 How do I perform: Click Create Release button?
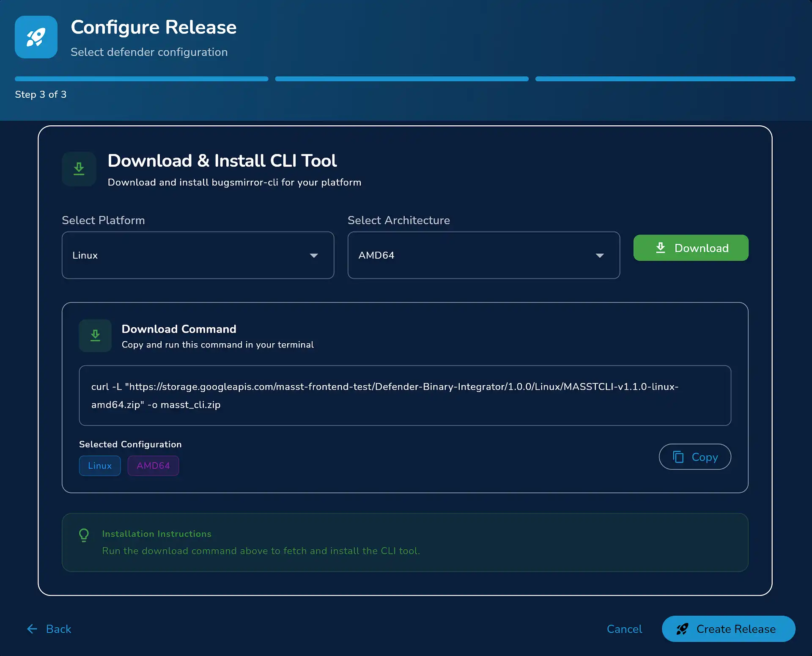coord(729,629)
